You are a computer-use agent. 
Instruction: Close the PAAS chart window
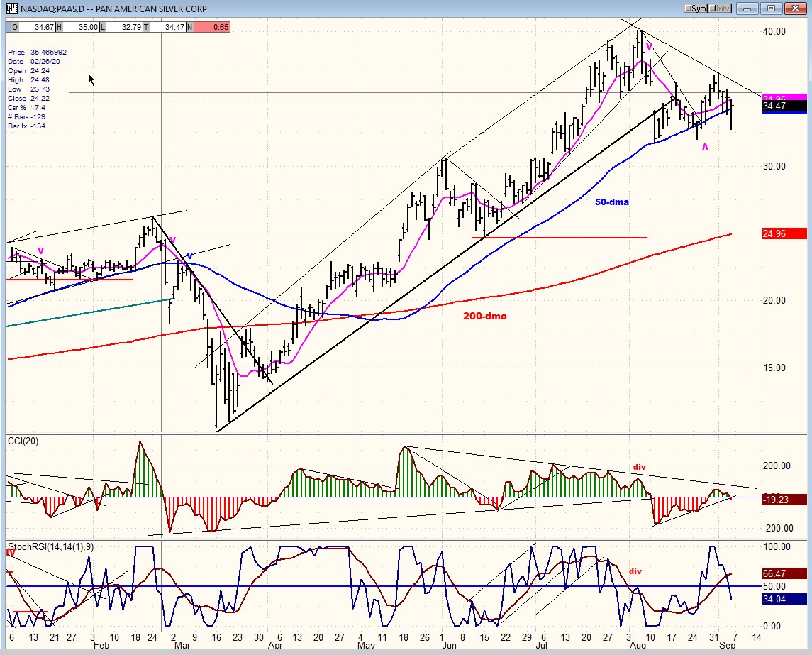point(796,9)
